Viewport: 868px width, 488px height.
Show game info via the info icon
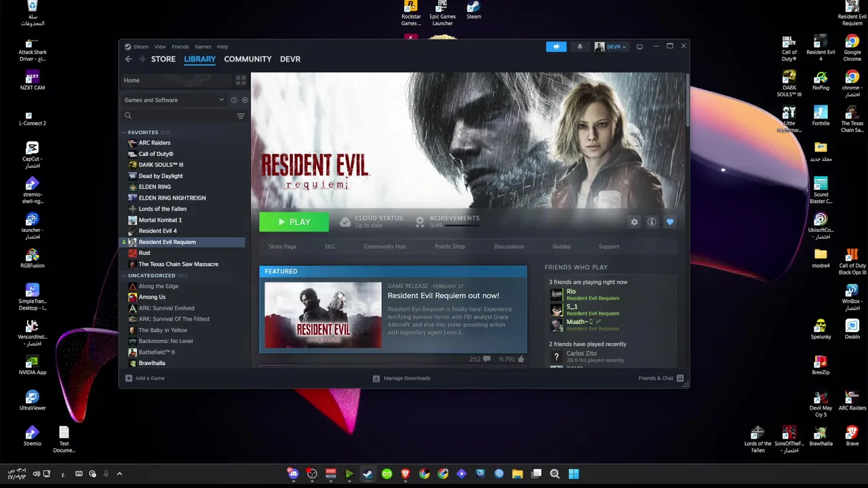coord(652,222)
